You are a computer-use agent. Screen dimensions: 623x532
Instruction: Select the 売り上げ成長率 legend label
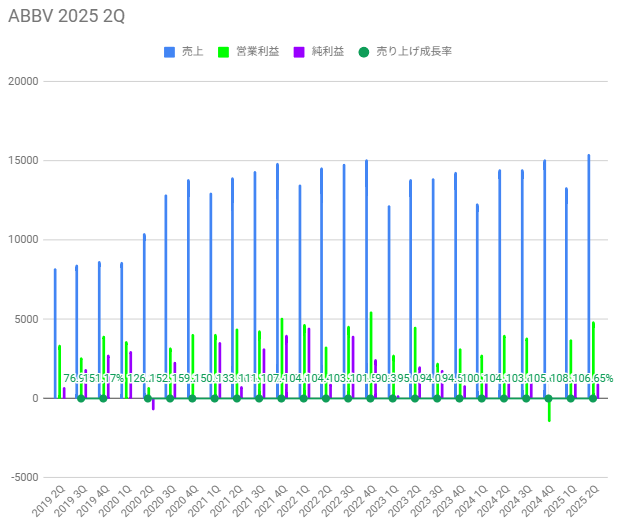click(414, 52)
